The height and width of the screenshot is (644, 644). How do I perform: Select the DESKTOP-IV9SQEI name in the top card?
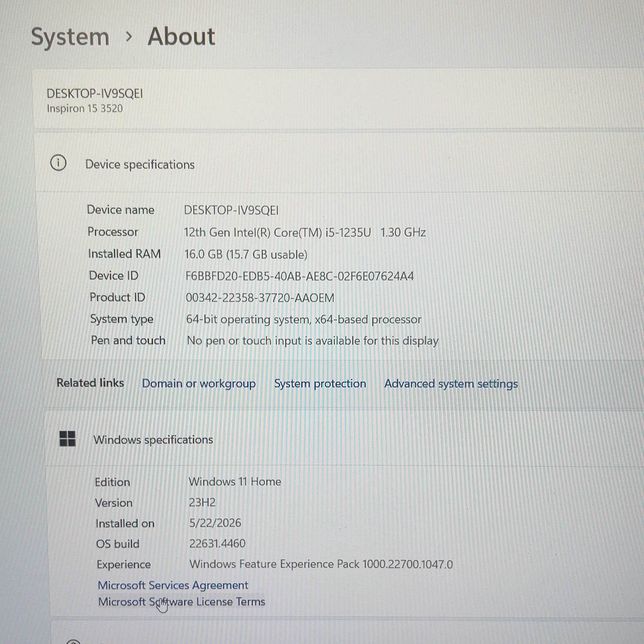[x=95, y=93]
